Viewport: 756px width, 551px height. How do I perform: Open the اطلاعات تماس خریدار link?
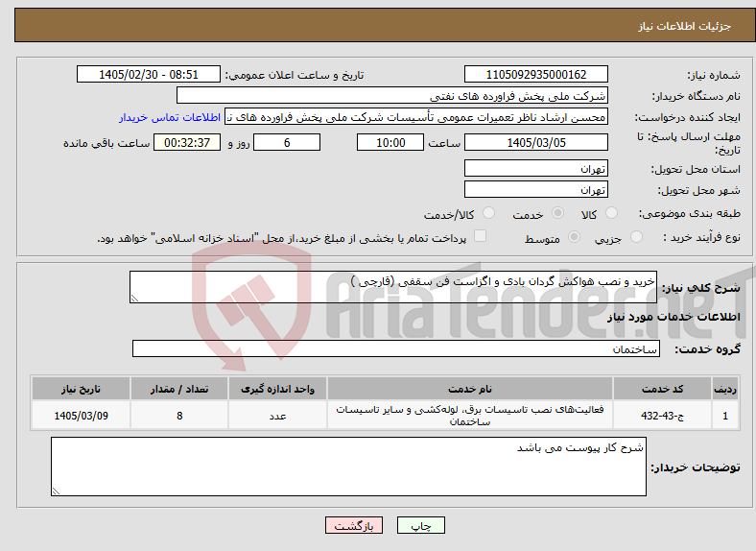[x=170, y=117]
